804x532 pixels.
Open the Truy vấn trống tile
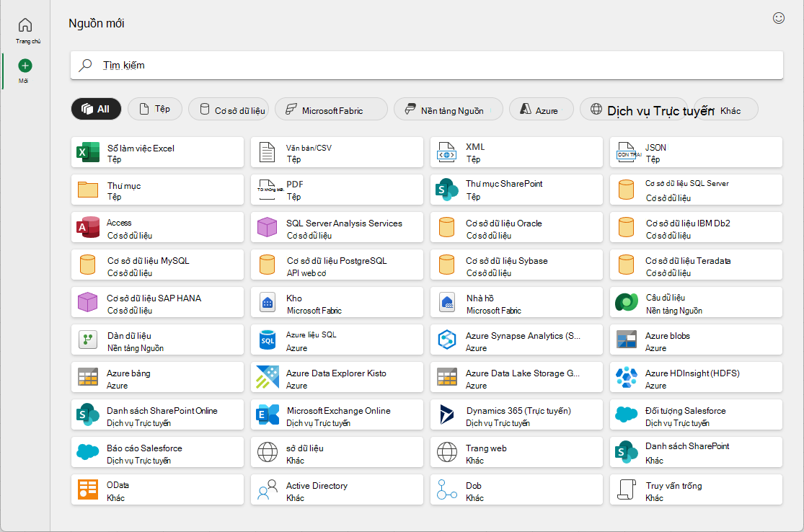tap(696, 489)
